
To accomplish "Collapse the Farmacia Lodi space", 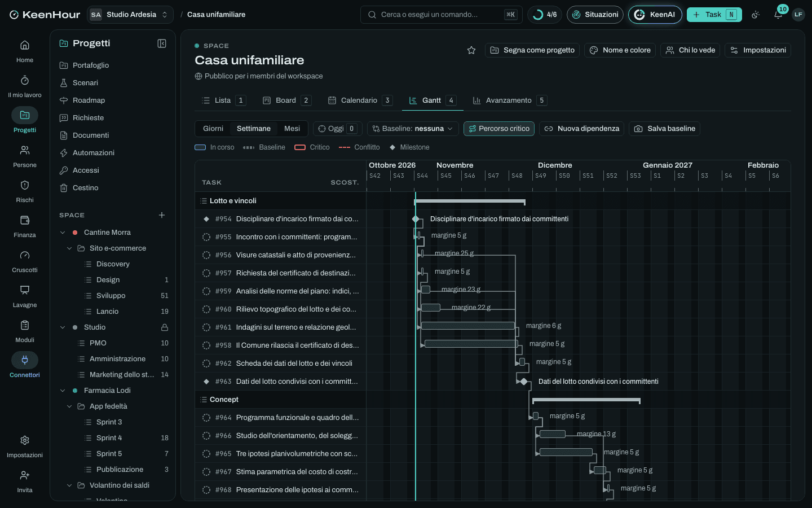I will point(63,391).
